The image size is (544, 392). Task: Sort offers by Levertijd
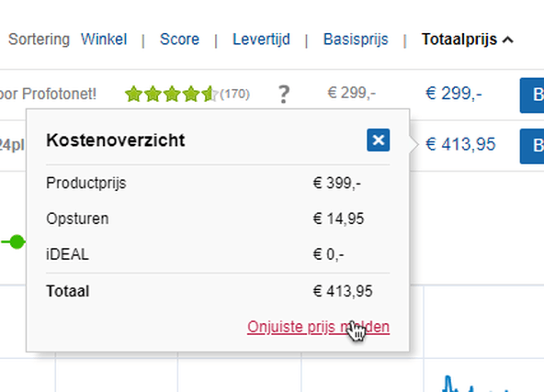(261, 39)
